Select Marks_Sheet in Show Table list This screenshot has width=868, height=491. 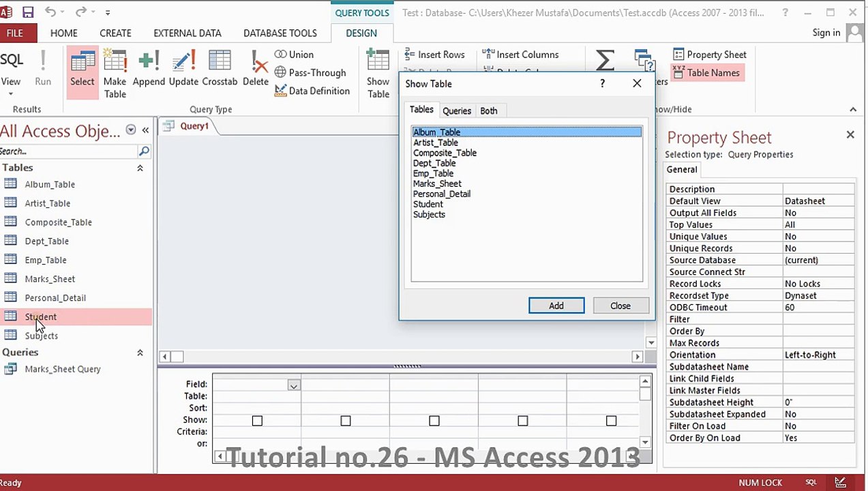[x=437, y=183]
